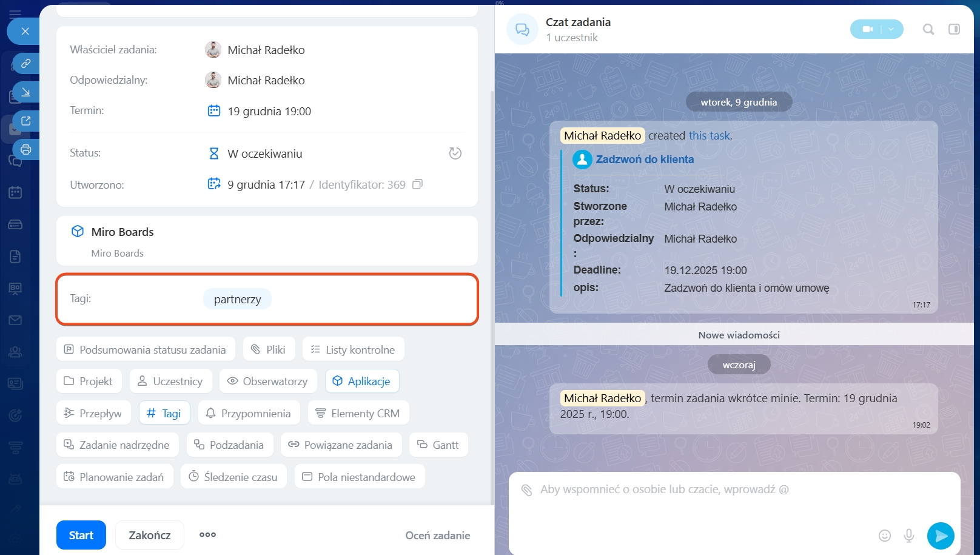Click the Michał Radełko mention in the creation message
980x555 pixels.
coord(602,136)
